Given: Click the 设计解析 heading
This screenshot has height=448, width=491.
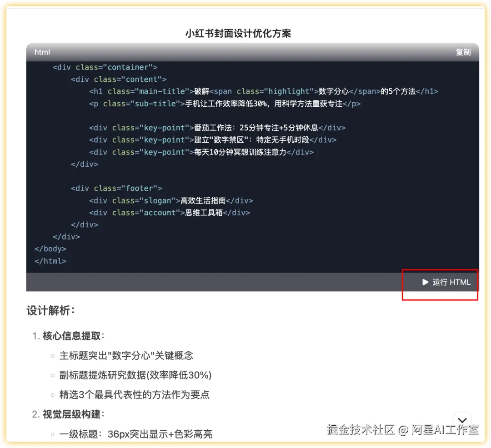Looking at the screenshot, I should click(51, 311).
